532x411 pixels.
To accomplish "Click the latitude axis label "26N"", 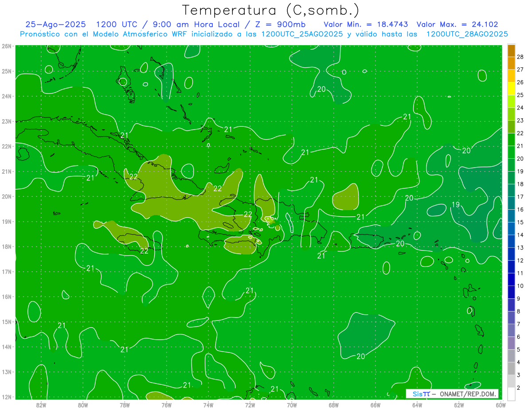I will pyautogui.click(x=7, y=46).
